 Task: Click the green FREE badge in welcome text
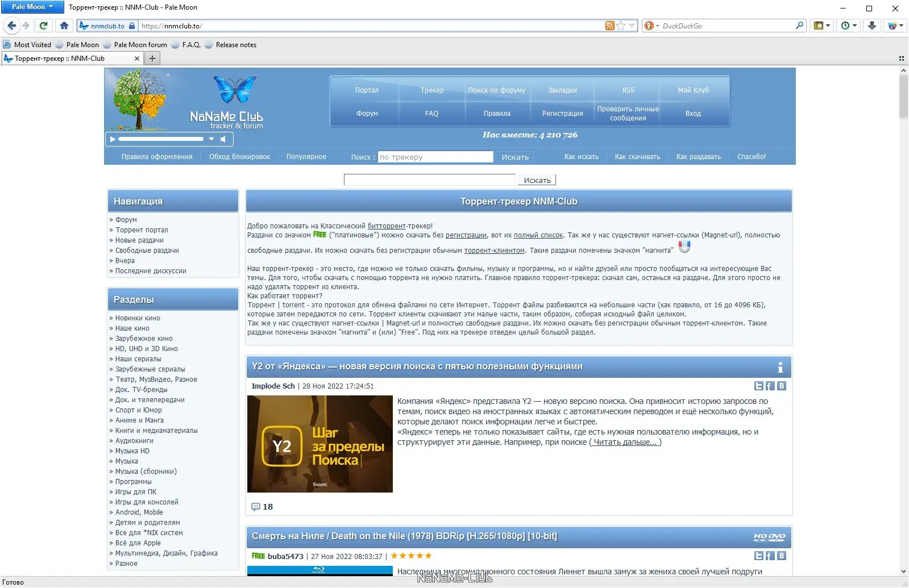[x=319, y=235]
